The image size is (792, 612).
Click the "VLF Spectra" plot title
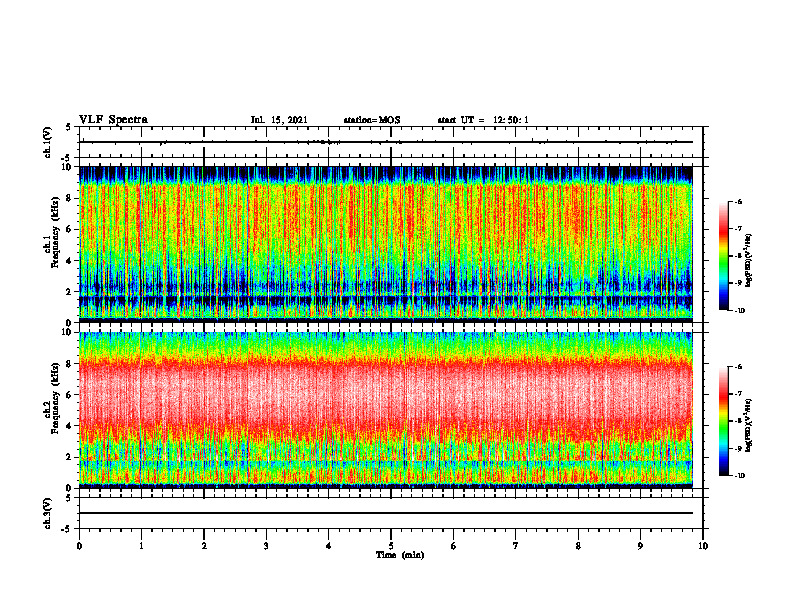pyautogui.click(x=113, y=120)
